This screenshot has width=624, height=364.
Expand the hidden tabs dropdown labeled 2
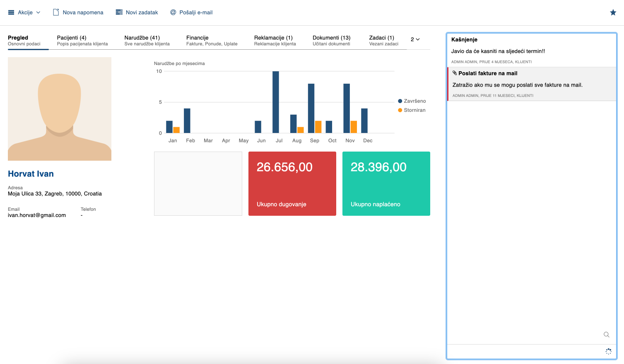[415, 39]
